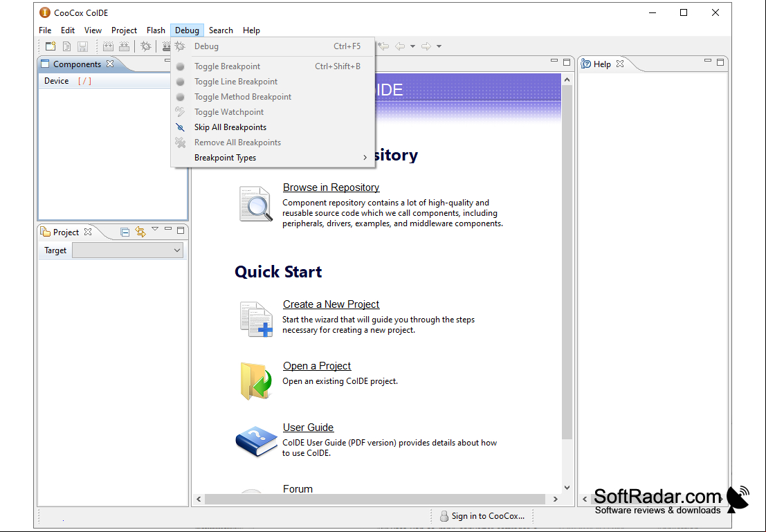Click the new project documents icon
This screenshot has width=766, height=532.
pos(257,319)
